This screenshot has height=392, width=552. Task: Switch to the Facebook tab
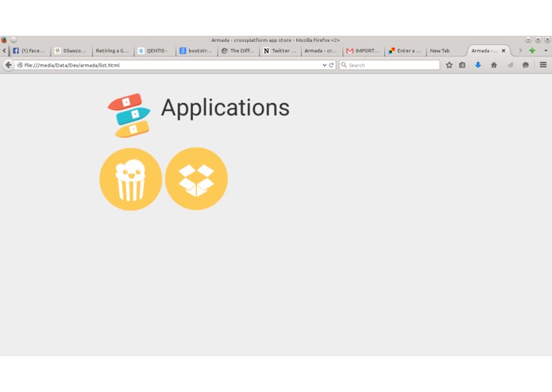(x=29, y=51)
